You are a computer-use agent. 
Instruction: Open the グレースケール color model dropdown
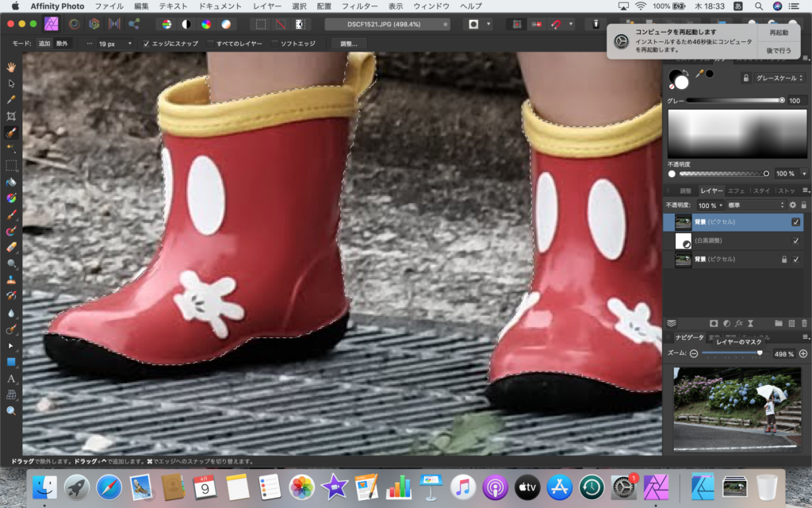pos(779,79)
